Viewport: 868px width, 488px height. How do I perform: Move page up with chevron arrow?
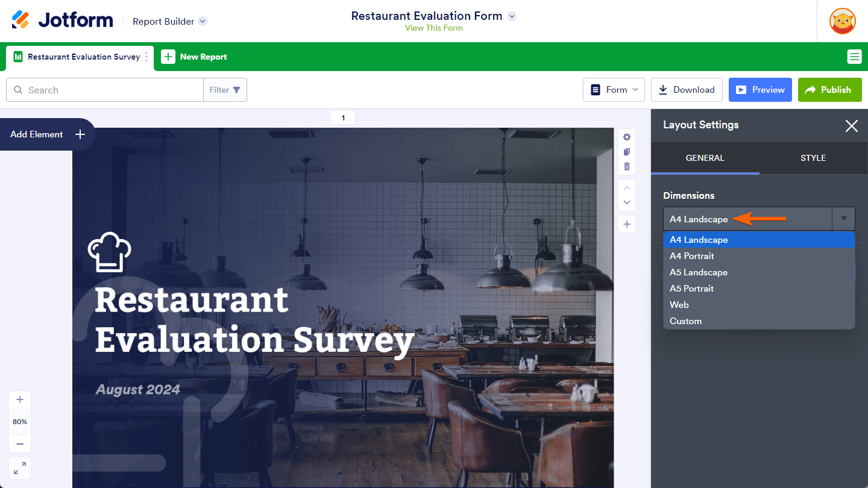pyautogui.click(x=627, y=188)
